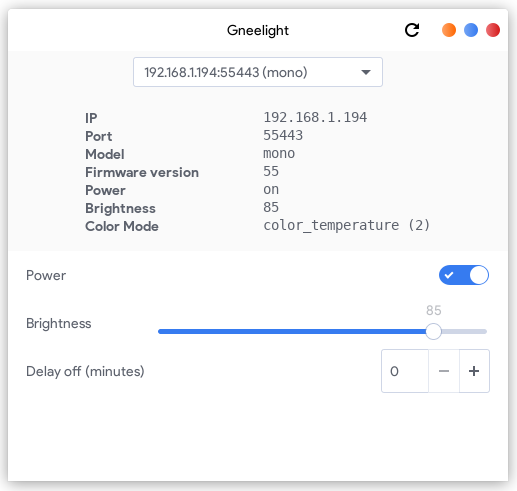Click the Power status value on

point(271,189)
